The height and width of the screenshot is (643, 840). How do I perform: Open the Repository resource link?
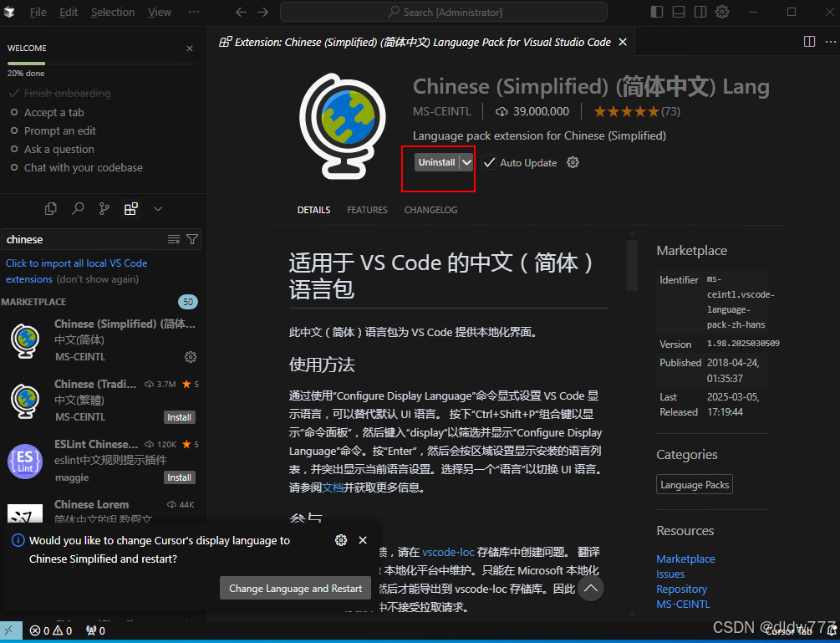(681, 589)
